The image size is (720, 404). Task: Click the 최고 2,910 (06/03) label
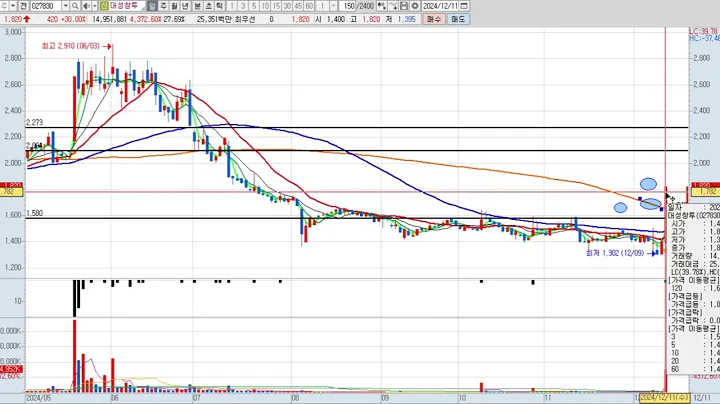click(70, 46)
